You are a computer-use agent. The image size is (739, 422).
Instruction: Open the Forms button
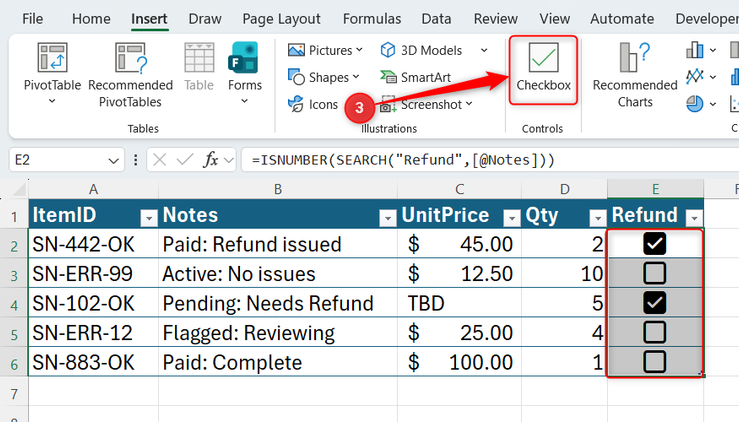245,67
